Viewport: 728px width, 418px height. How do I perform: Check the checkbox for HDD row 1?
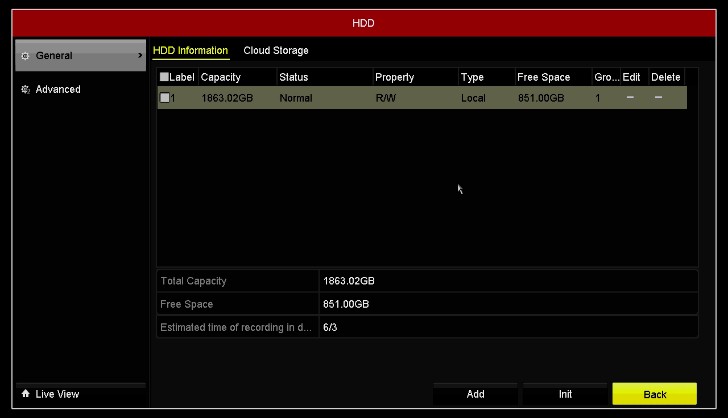(165, 98)
